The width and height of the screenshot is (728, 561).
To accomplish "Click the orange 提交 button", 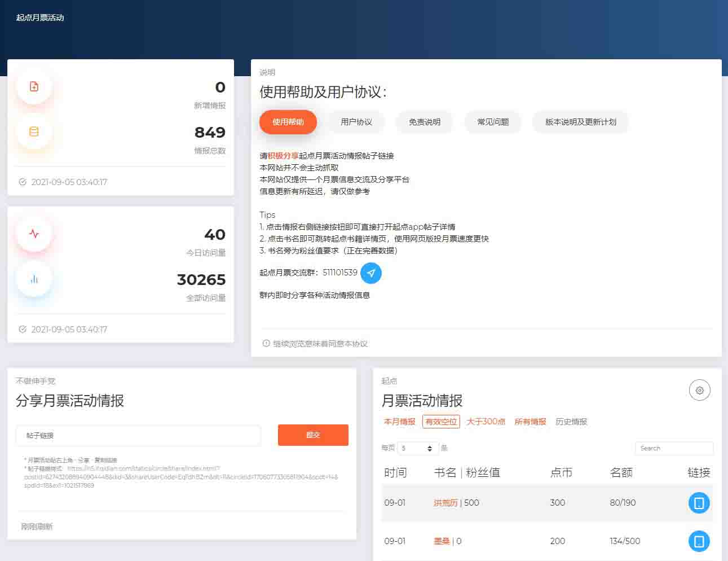I will click(313, 435).
